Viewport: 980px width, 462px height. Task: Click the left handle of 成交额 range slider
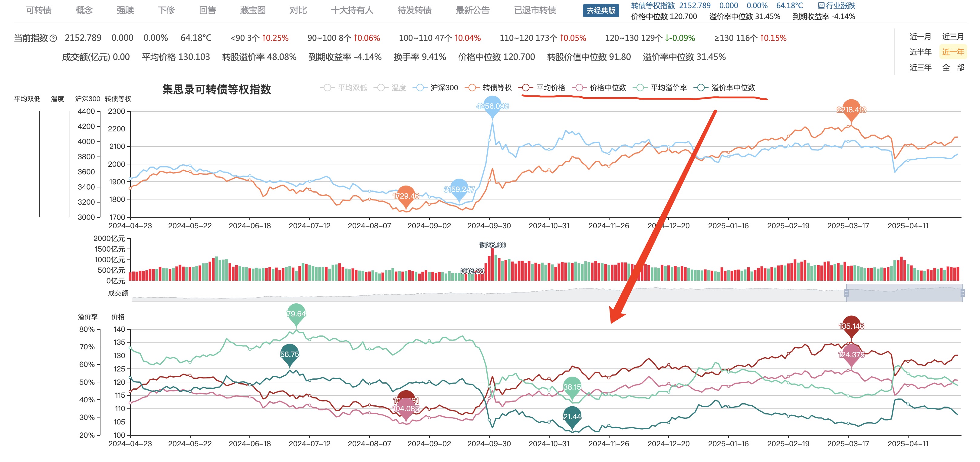click(846, 293)
